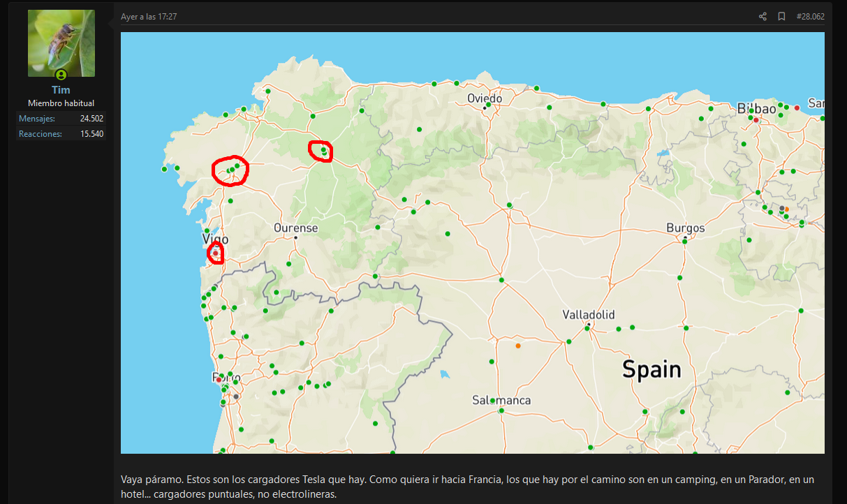Screen dimensions: 847x504
Task: Click the Reacciones label
Action: (40, 134)
